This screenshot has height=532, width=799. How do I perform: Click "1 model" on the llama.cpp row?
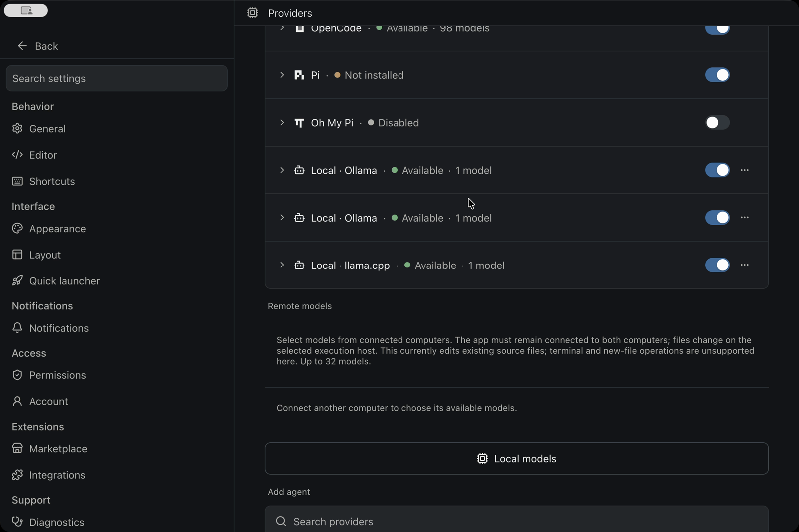point(486,266)
